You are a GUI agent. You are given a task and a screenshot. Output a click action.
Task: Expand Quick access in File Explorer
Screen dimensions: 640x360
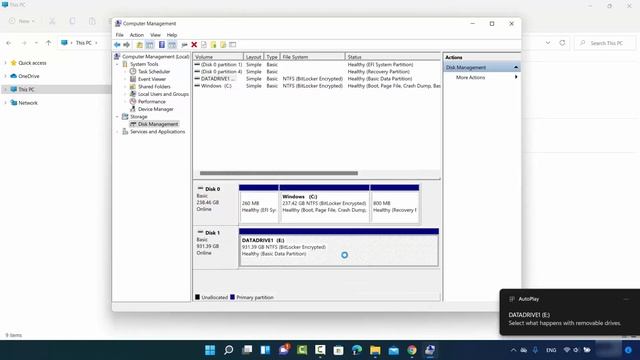click(x=5, y=63)
